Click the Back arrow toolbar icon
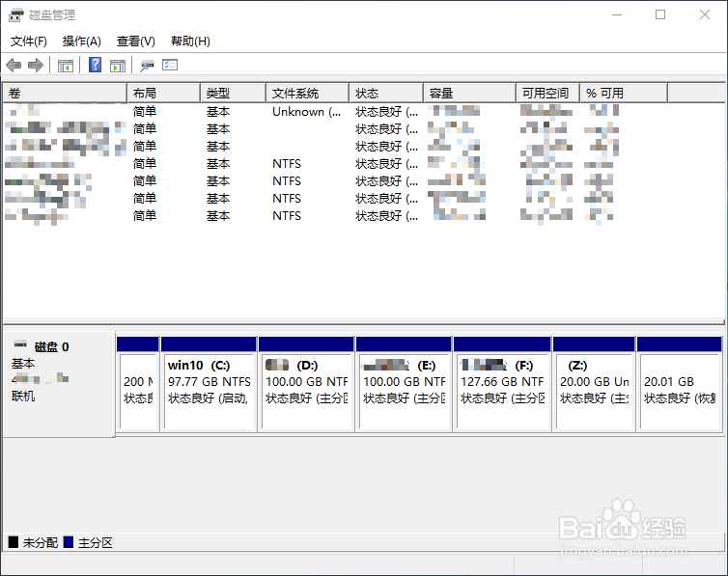Screen dimensions: 728x576 pyautogui.click(x=14, y=65)
